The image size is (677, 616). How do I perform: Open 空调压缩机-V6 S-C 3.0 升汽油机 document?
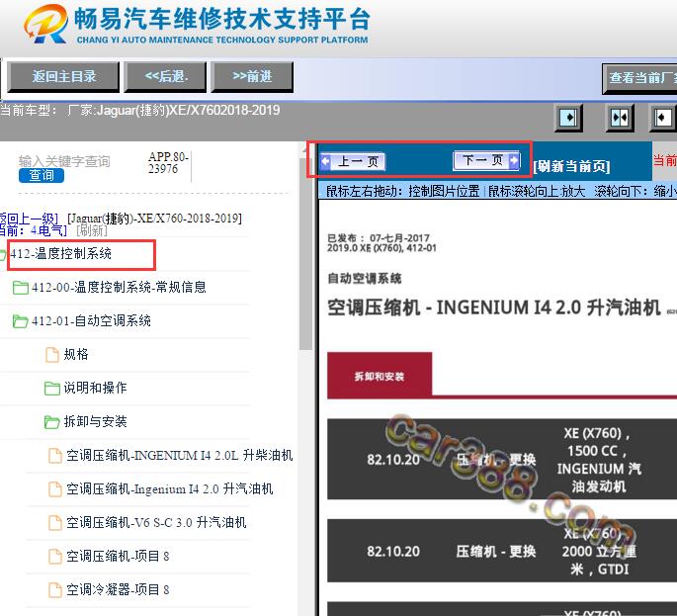(x=156, y=522)
